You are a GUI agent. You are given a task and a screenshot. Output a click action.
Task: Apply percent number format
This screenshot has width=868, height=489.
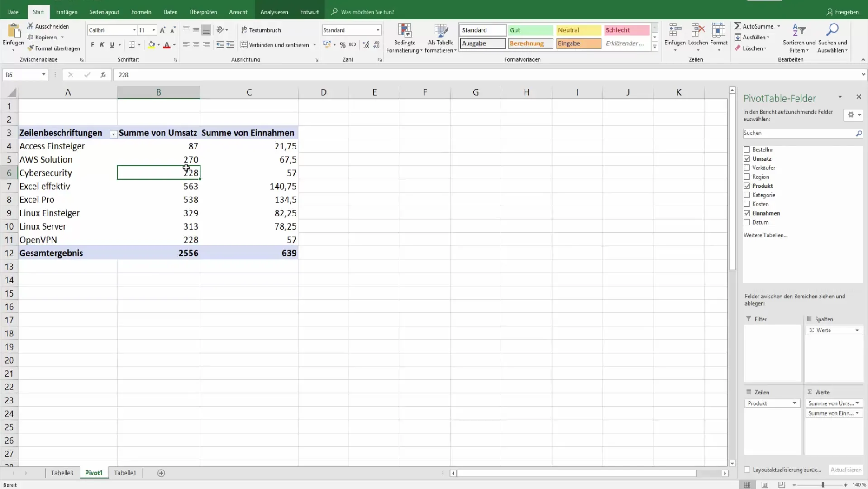(343, 45)
